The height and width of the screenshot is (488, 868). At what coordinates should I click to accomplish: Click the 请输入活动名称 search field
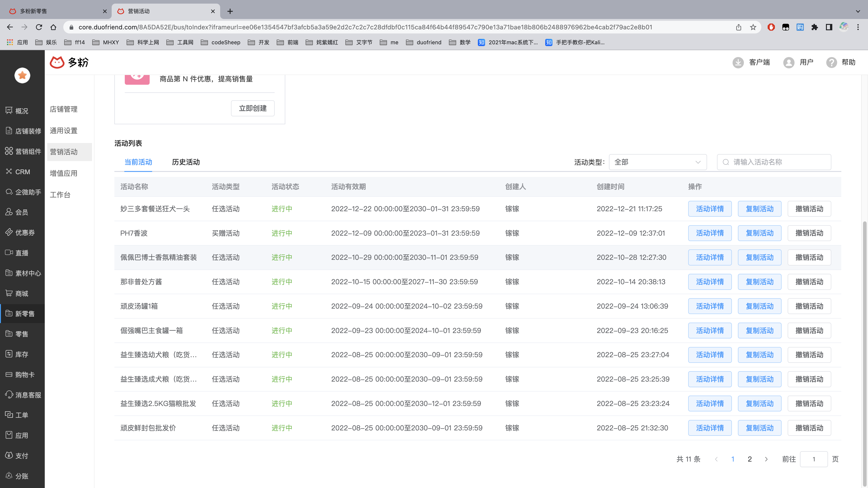coord(774,162)
